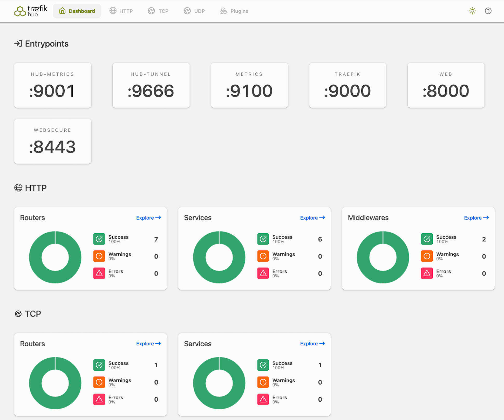Click the TCP globe icon in navigation
Viewport: 504px width, 420px height.
click(x=151, y=11)
